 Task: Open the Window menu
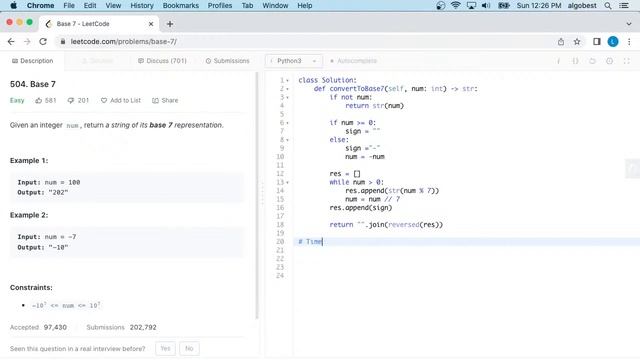pos(275,6)
